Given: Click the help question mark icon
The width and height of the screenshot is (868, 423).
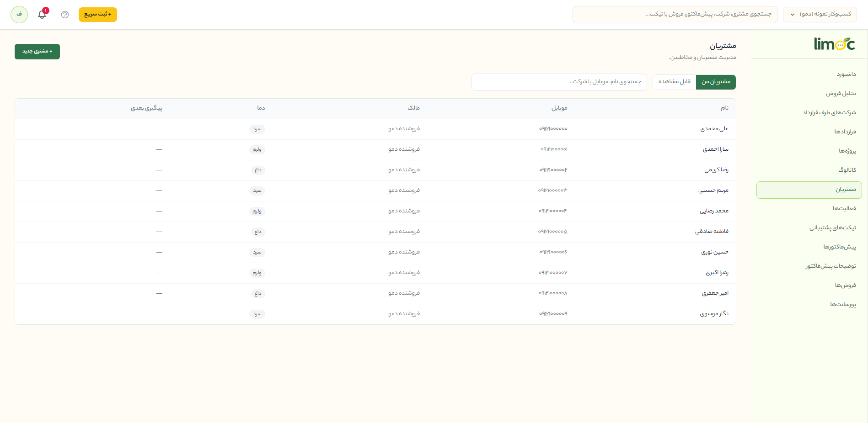Looking at the screenshot, I should [65, 15].
